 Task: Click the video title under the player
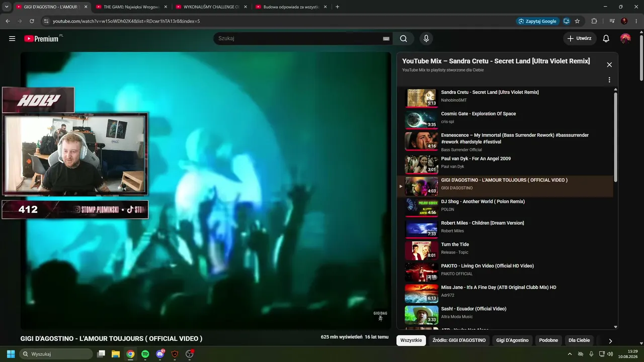[x=111, y=339]
